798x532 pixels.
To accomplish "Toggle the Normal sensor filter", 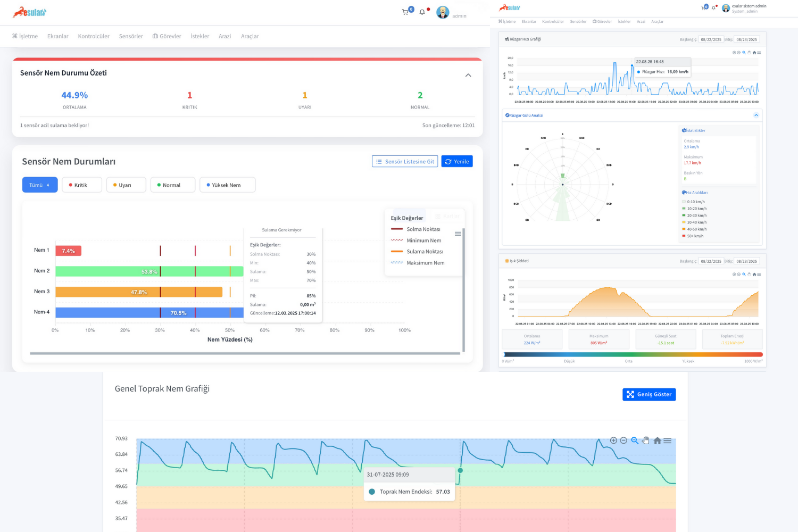I will coord(172,185).
